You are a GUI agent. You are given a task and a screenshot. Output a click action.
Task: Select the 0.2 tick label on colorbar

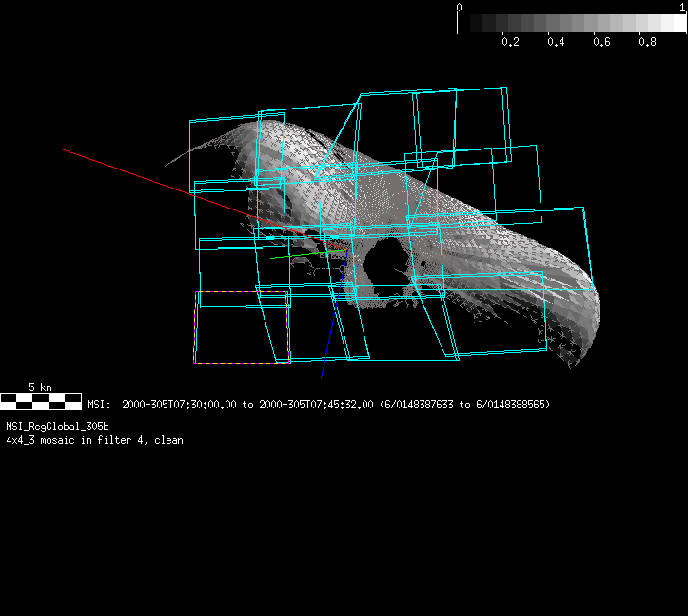pos(510,42)
